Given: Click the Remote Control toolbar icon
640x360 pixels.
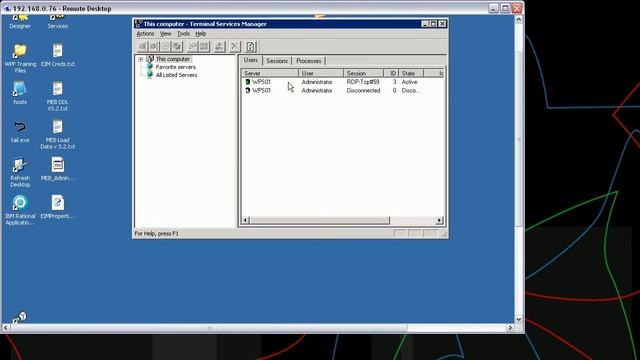Looking at the screenshot, I should coord(178,47).
